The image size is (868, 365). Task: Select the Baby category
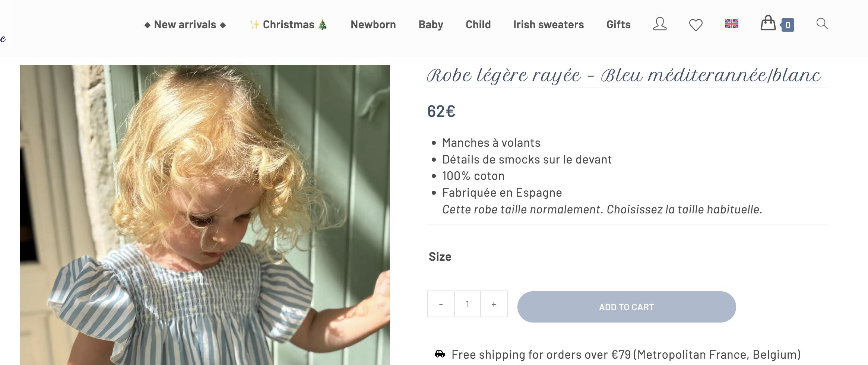pos(431,25)
